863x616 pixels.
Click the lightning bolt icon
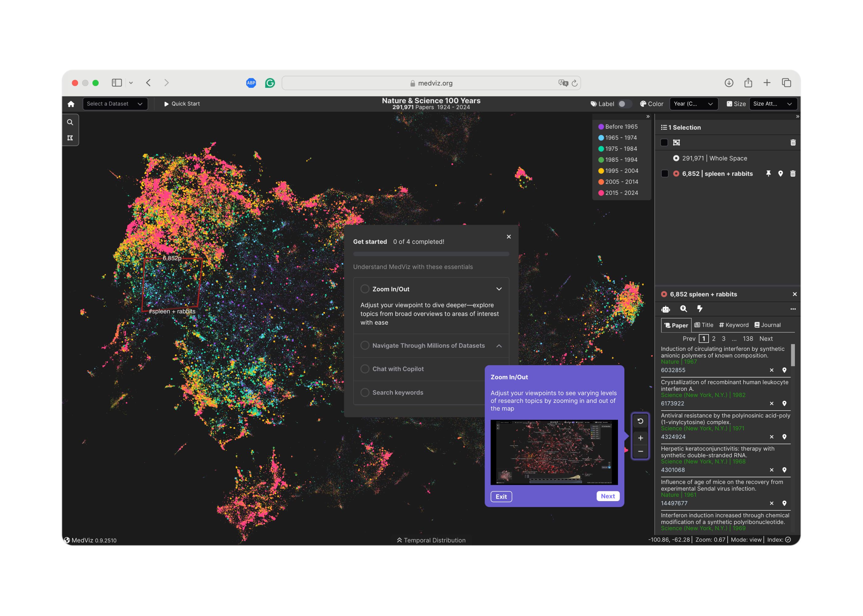pos(700,309)
